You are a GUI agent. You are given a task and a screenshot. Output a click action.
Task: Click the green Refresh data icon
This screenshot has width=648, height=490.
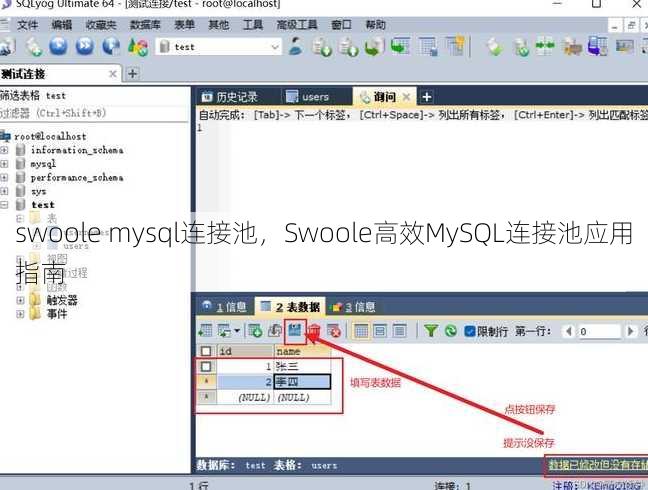pos(450,331)
